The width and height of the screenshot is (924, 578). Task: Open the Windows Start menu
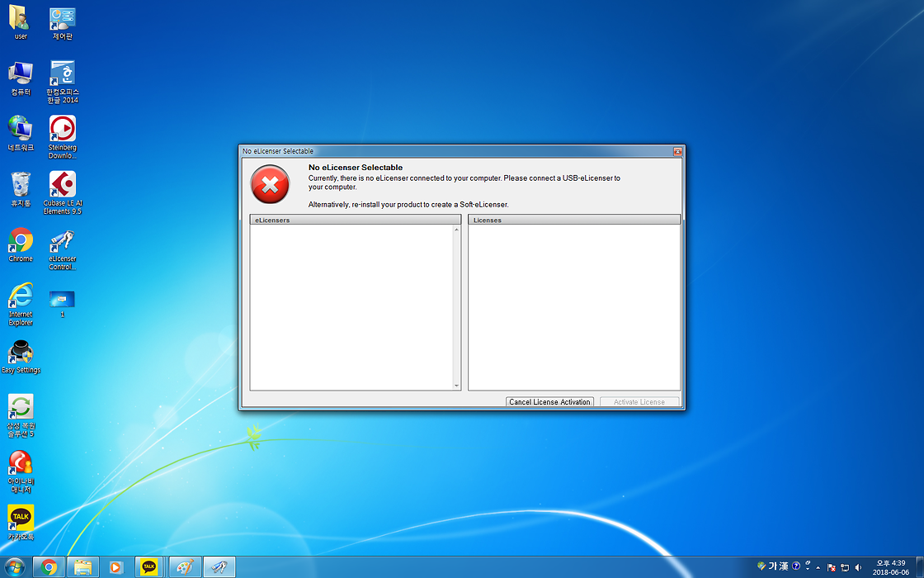(15, 566)
